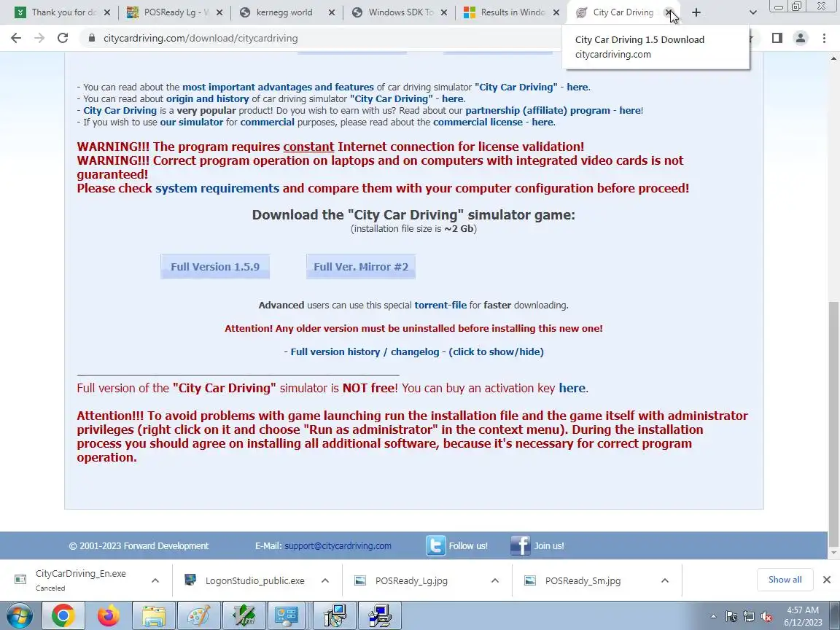Open Facebook Join us icon
The width and height of the screenshot is (840, 630).
point(520,545)
